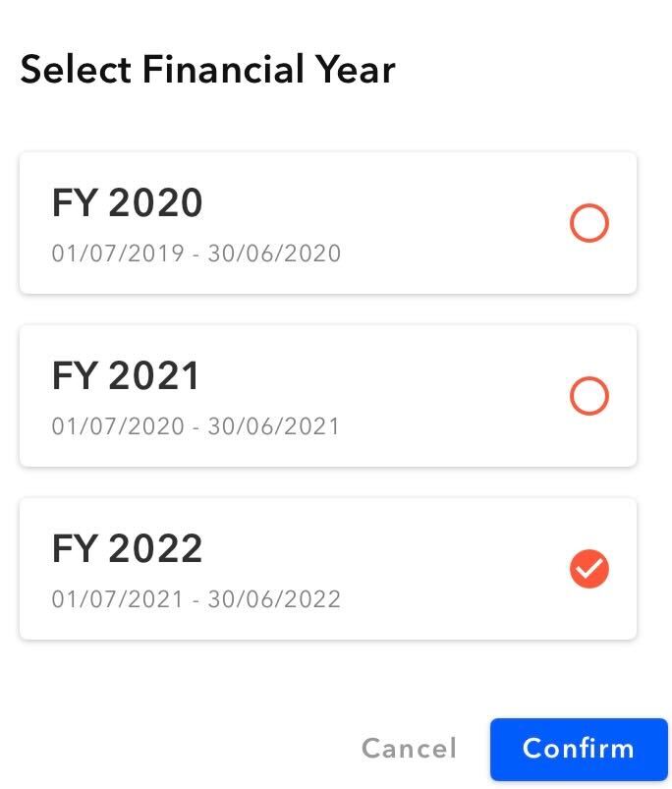Click the checked FY 2022 radio button

(589, 569)
